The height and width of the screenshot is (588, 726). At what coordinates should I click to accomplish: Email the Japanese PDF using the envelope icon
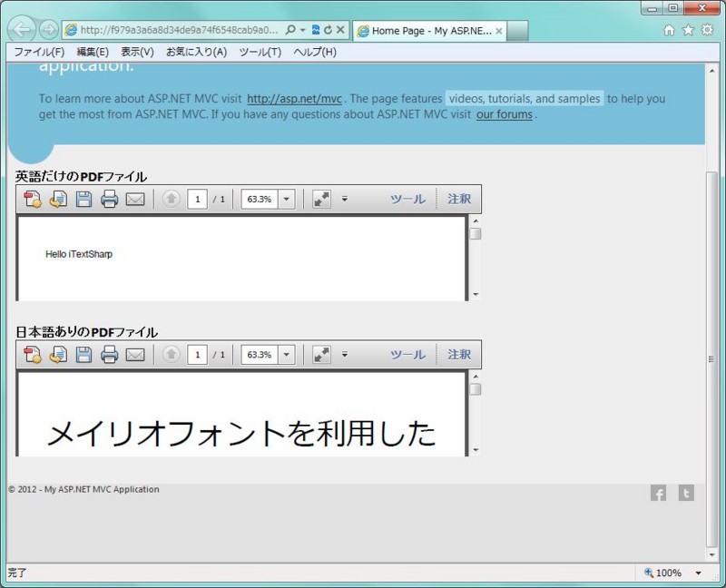coord(134,355)
